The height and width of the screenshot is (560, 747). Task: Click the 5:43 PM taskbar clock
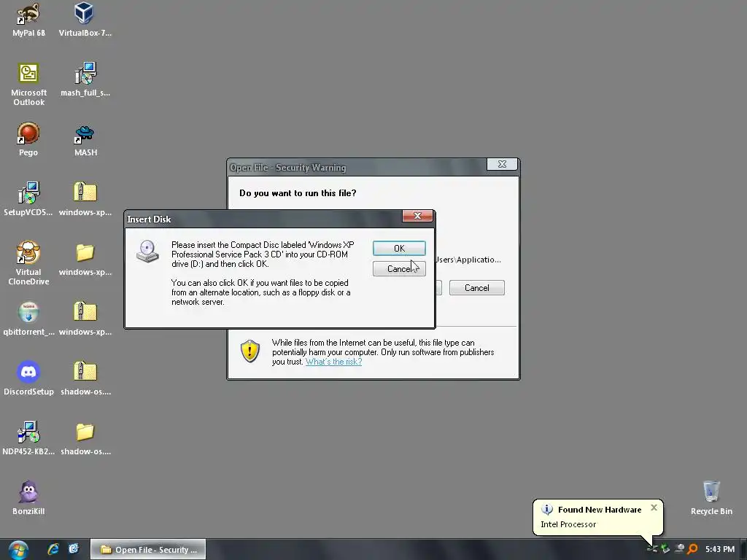(720, 549)
